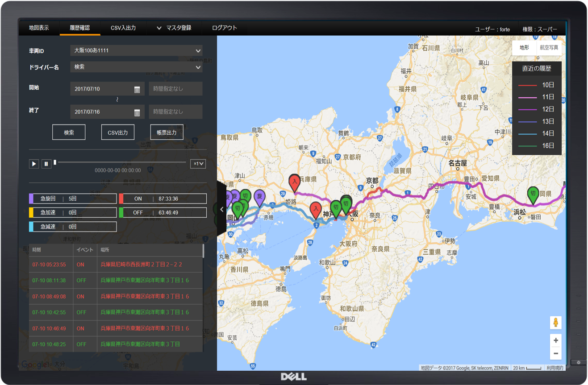Click the pause button for route playback
Screen dimensions: 588x385
(x=46, y=164)
